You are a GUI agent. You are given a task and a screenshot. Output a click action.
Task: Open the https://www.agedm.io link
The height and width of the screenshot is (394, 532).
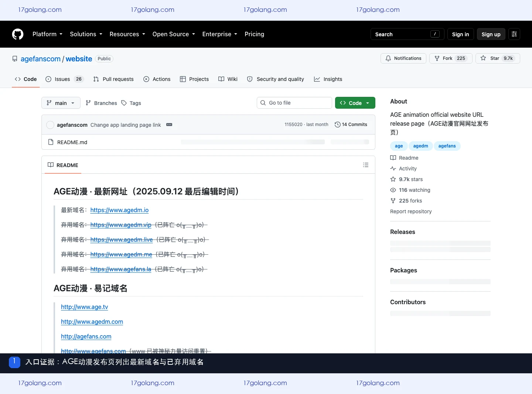point(119,210)
